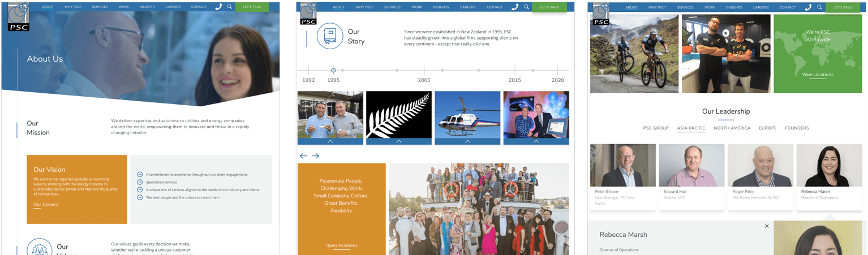Click the phone icon in the leftmost page header

pos(219,7)
